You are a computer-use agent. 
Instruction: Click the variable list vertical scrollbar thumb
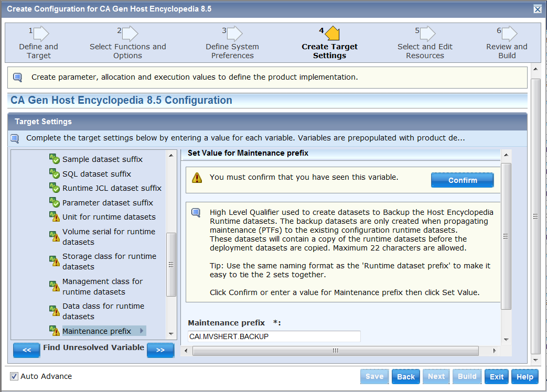click(x=171, y=265)
